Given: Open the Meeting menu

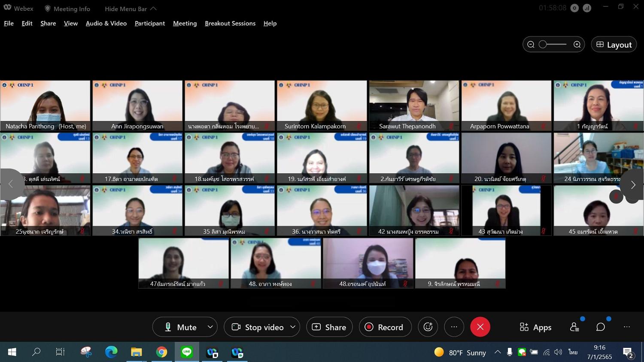Looking at the screenshot, I should (185, 23).
